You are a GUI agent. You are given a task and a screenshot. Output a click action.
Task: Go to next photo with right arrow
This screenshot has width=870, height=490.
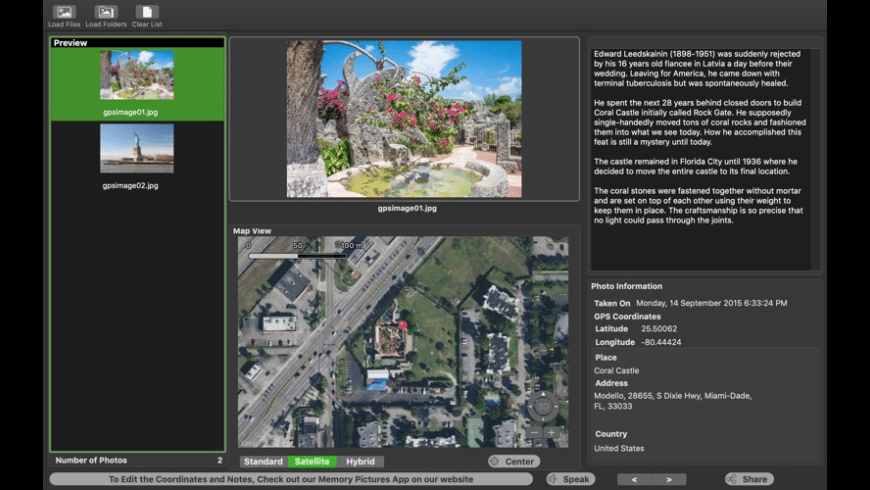pyautogui.click(x=669, y=479)
